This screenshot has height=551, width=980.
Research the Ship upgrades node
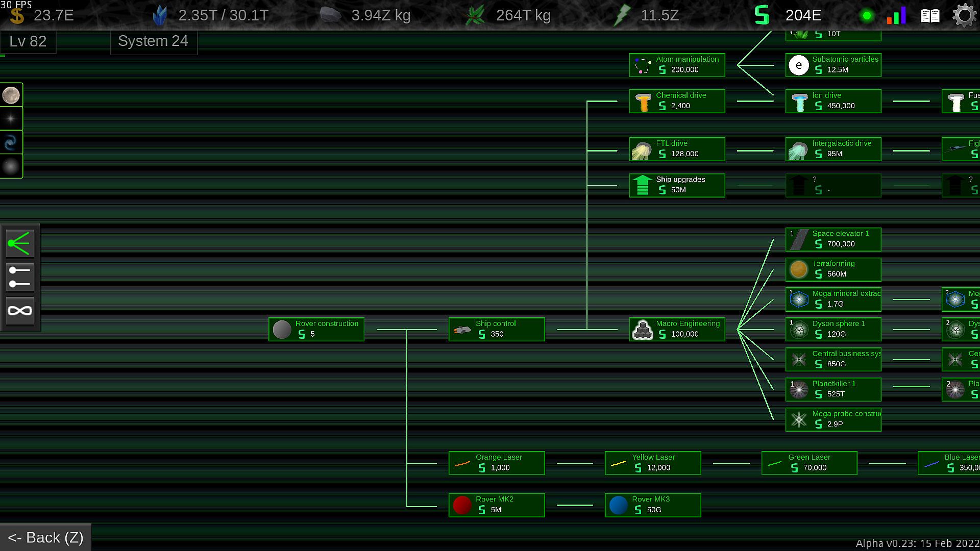[x=677, y=185]
